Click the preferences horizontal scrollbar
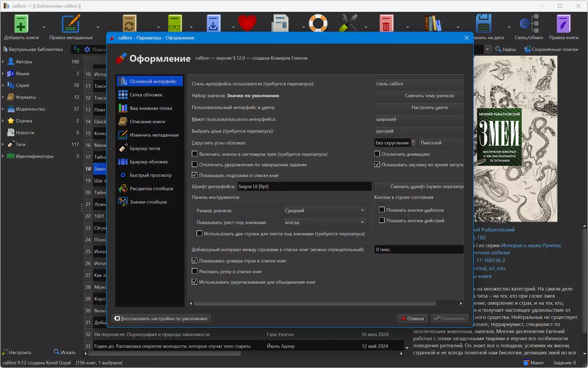This screenshot has width=588, height=368. pos(314,303)
